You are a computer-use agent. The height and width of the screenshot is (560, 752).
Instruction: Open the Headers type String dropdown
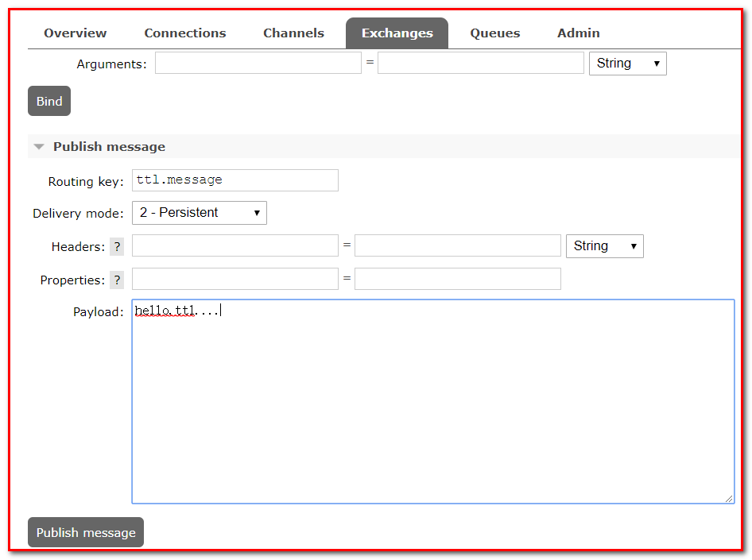pos(604,246)
